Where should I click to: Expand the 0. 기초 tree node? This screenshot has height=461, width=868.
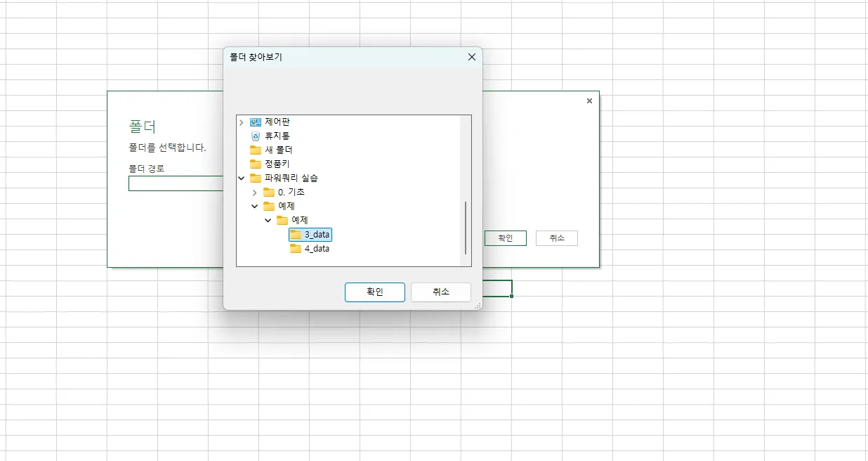(254, 192)
